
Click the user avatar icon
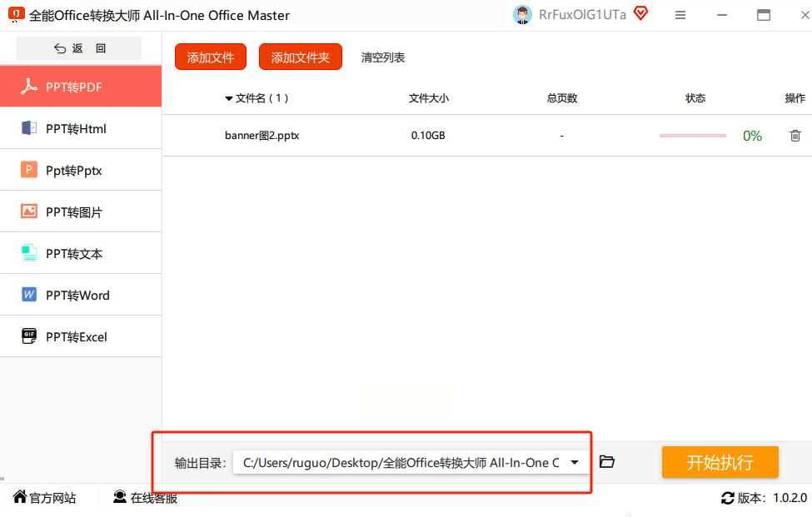[x=522, y=15]
